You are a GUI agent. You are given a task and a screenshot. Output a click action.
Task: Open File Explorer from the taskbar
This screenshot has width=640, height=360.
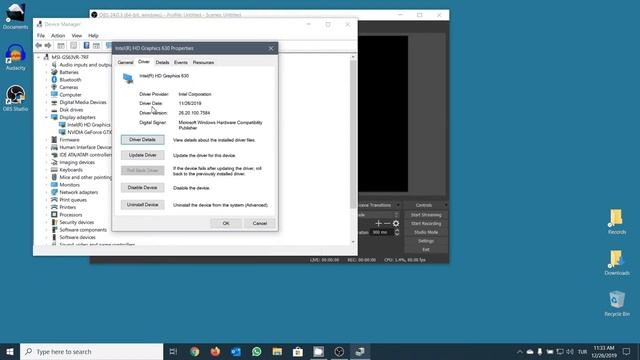point(277,351)
